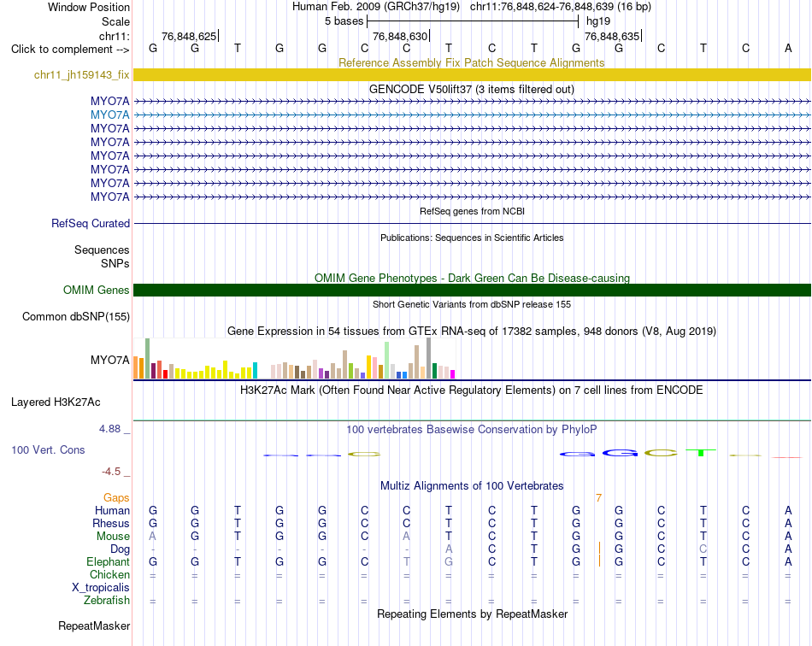
Task: Click the 'Click to complement -->' label
Action: tap(70, 50)
